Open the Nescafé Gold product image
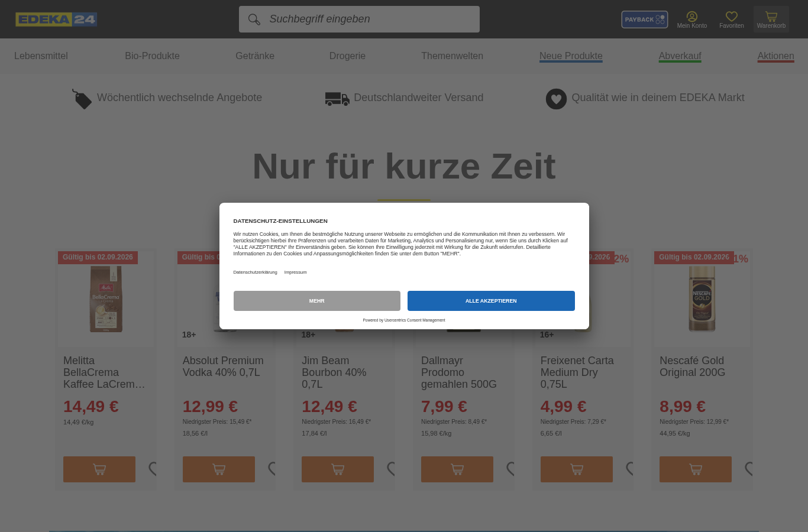This screenshot has width=808, height=532. [702, 299]
